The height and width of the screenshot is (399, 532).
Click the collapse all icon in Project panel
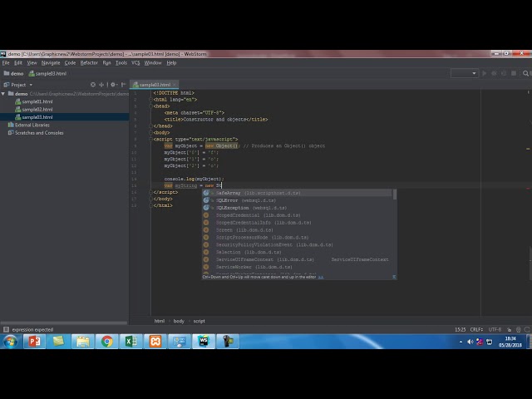click(x=101, y=85)
